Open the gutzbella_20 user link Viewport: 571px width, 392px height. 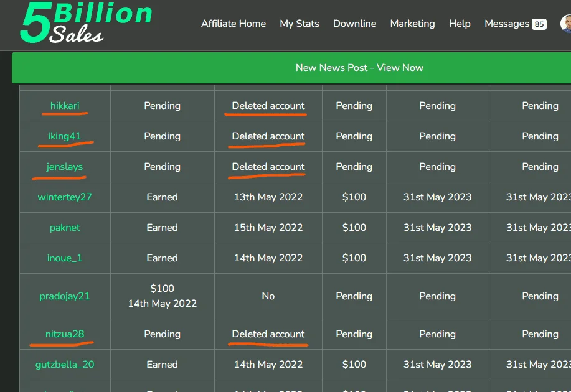[65, 365]
